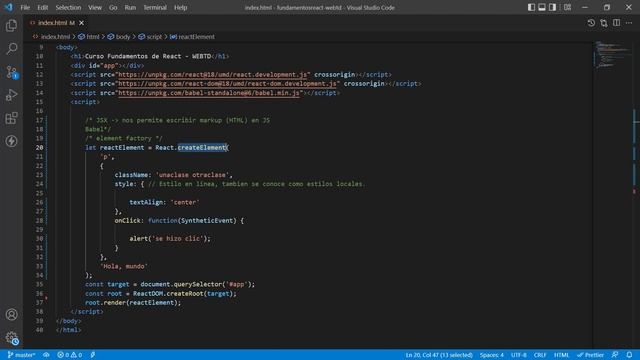Open the Terminal menu

click(x=155, y=7)
